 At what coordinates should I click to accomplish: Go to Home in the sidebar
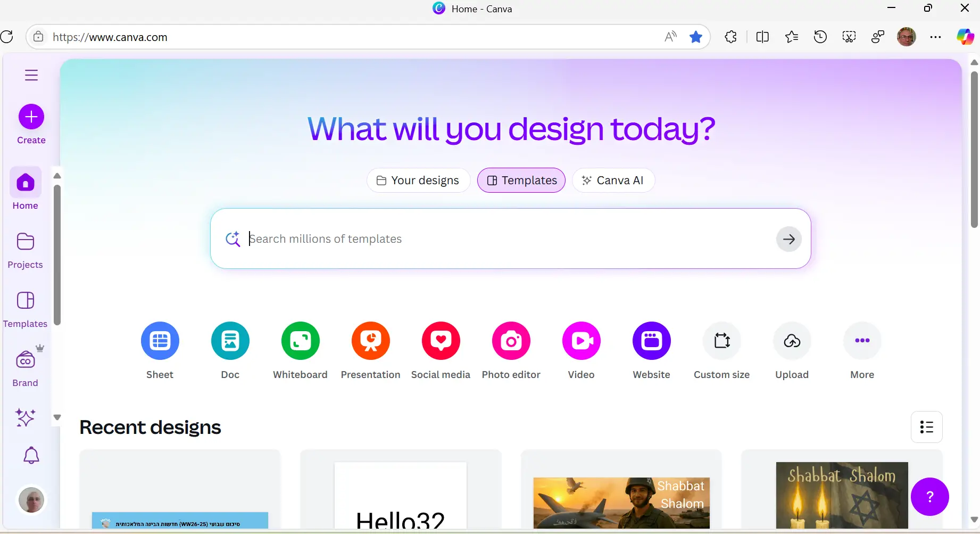click(x=25, y=190)
